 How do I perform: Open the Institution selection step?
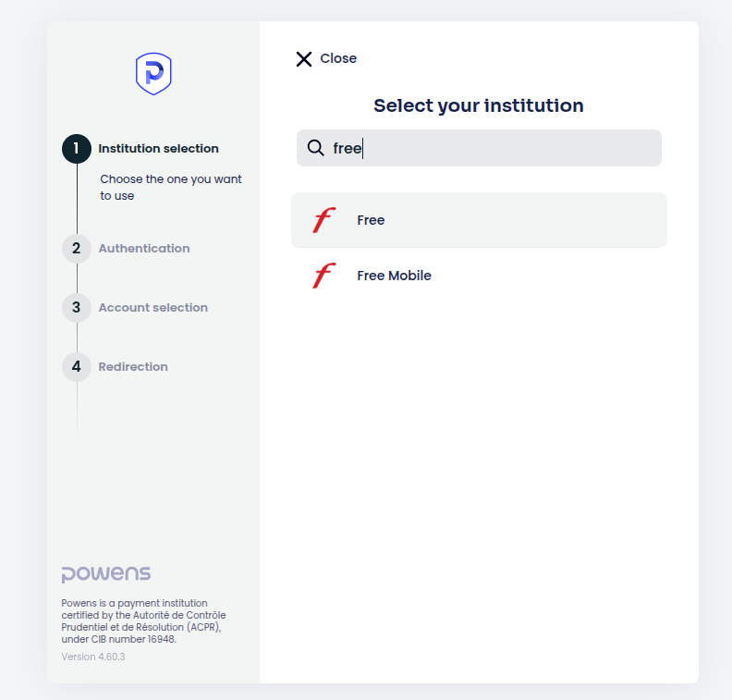tap(158, 149)
